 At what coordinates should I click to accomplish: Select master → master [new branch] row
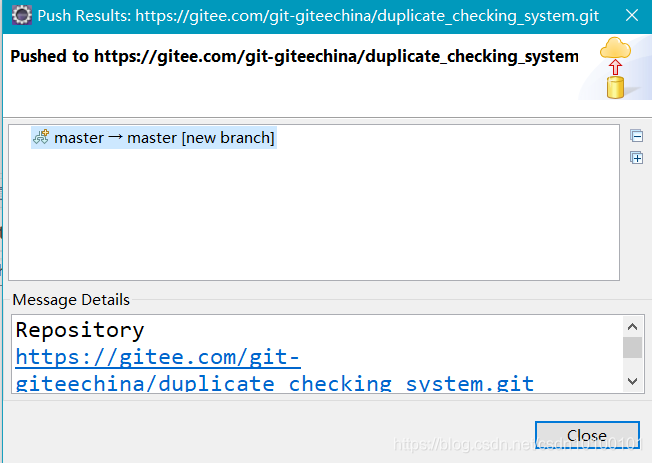click(x=154, y=138)
